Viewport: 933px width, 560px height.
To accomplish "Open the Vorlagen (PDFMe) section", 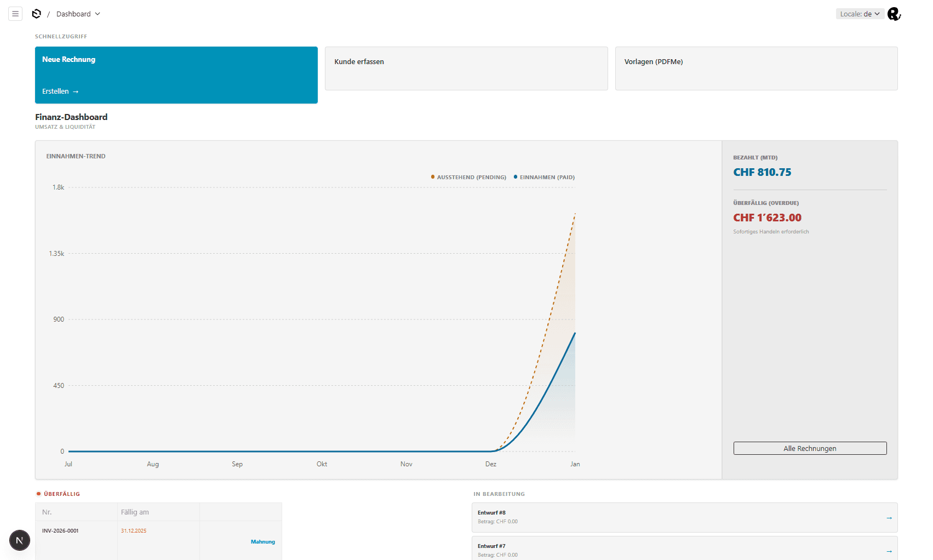I will click(756, 68).
